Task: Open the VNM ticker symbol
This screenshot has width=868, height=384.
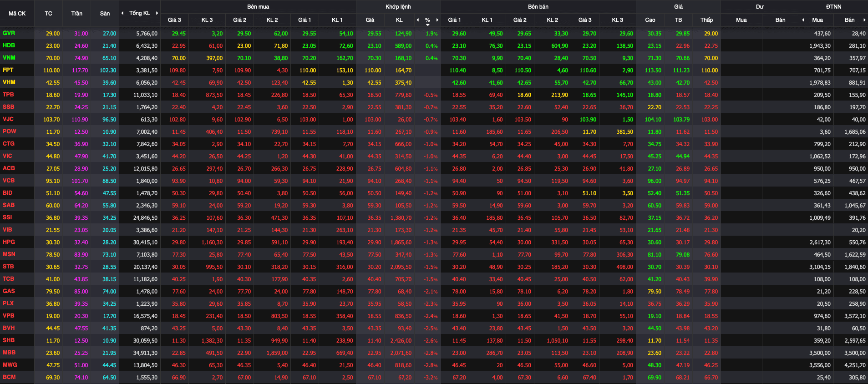Action: click(9, 58)
